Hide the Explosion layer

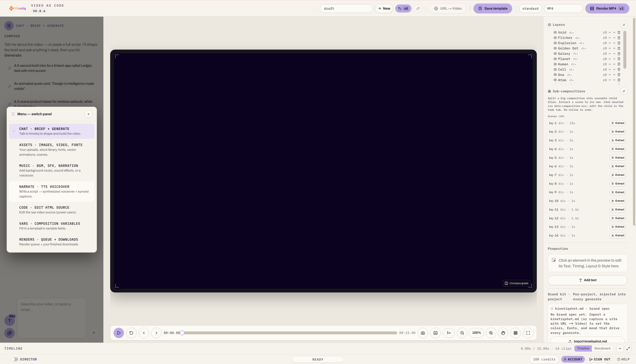click(x=555, y=43)
